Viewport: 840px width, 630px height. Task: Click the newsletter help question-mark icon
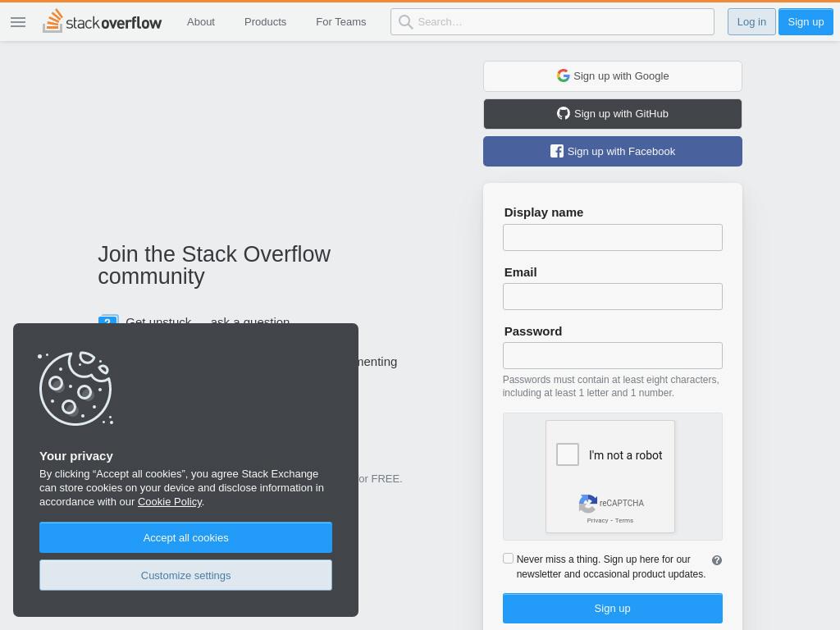click(717, 559)
